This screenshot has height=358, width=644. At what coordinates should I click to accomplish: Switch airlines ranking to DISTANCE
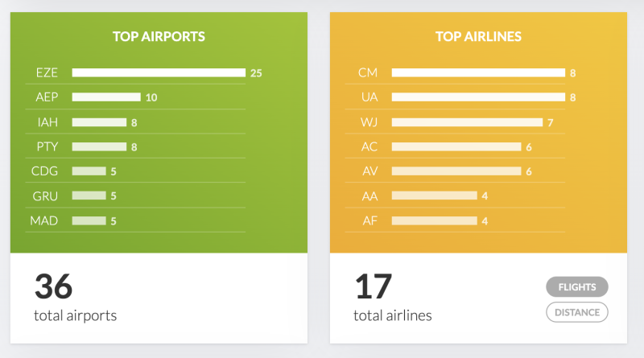coord(576,312)
